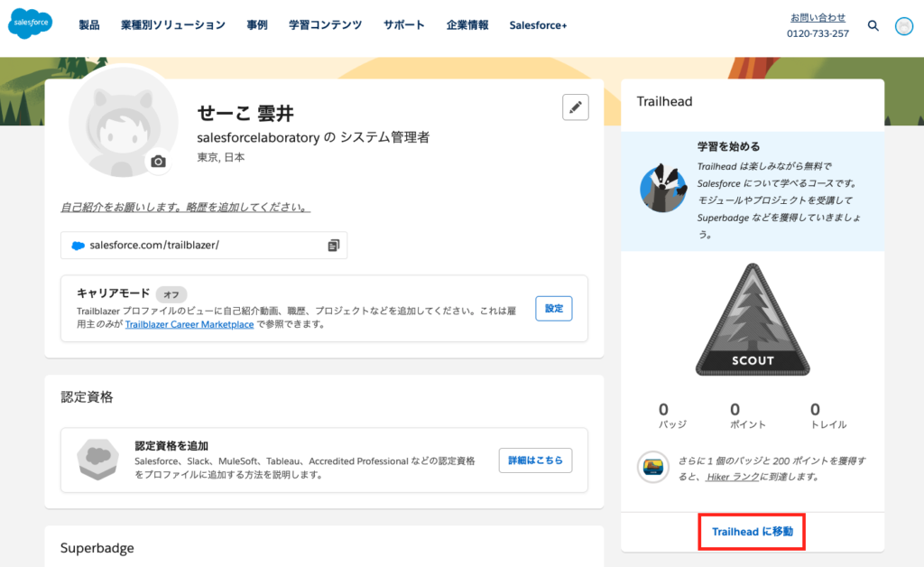Click the 認定資格を追加 title
The height and width of the screenshot is (567, 924).
coord(171,446)
